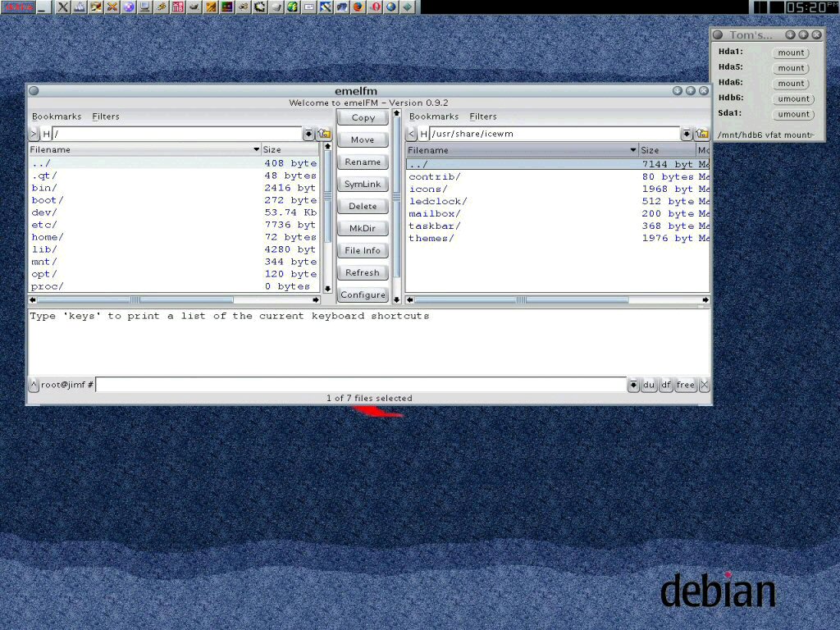Click the left pane's > panel switch arrow
The image size is (840, 630).
click(x=34, y=134)
